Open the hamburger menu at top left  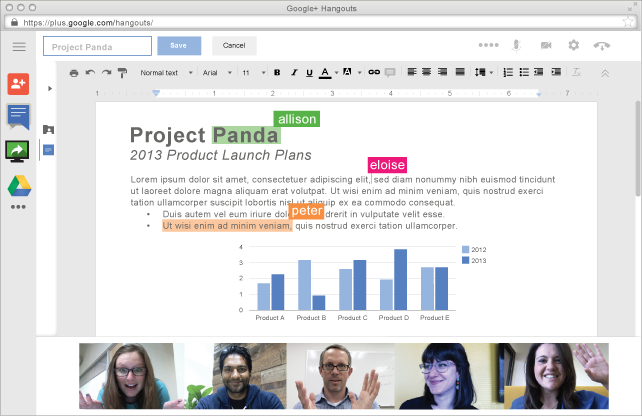(19, 46)
